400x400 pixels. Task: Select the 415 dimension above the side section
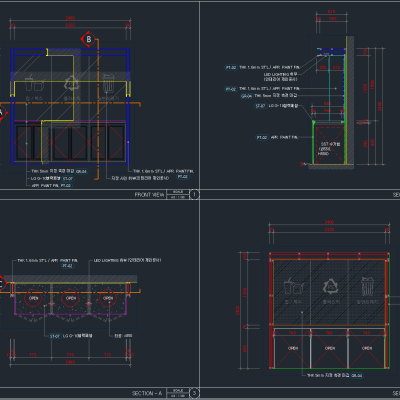pyautogui.click(x=331, y=12)
